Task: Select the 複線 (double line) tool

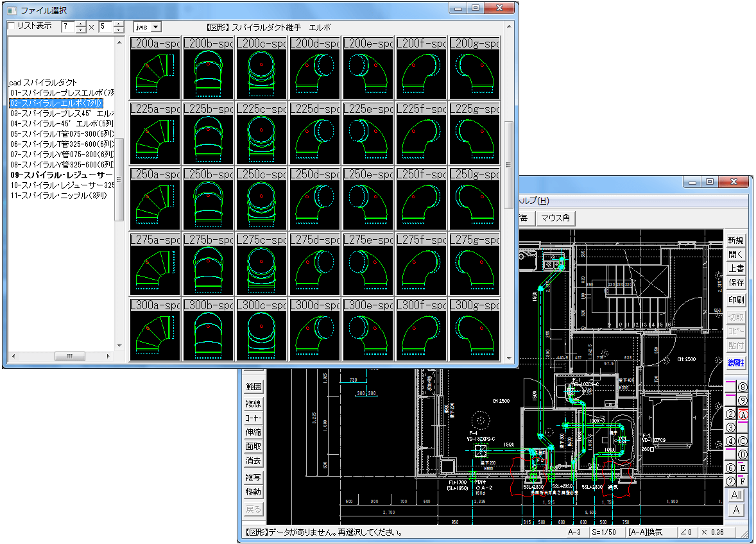Action: point(253,404)
